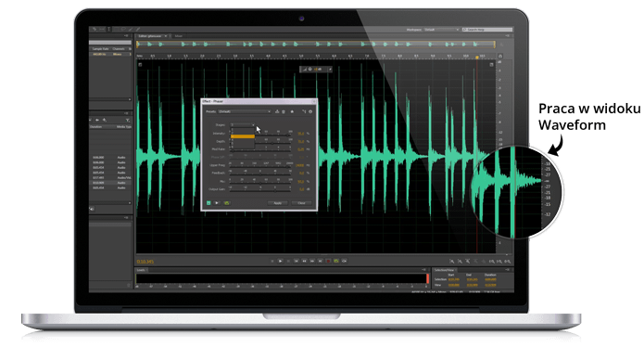Open Presets dropdown in Phaser dialog
This screenshot has width=644, height=347.
click(245, 111)
